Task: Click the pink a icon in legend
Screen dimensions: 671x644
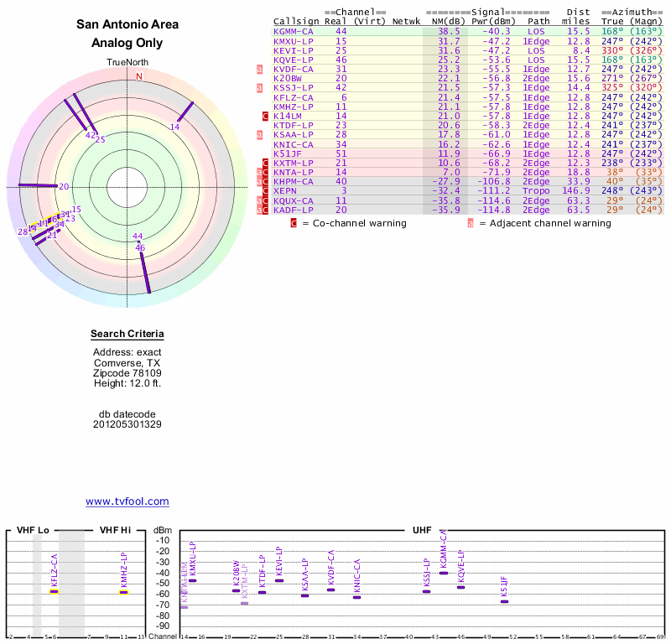Action: click(471, 224)
